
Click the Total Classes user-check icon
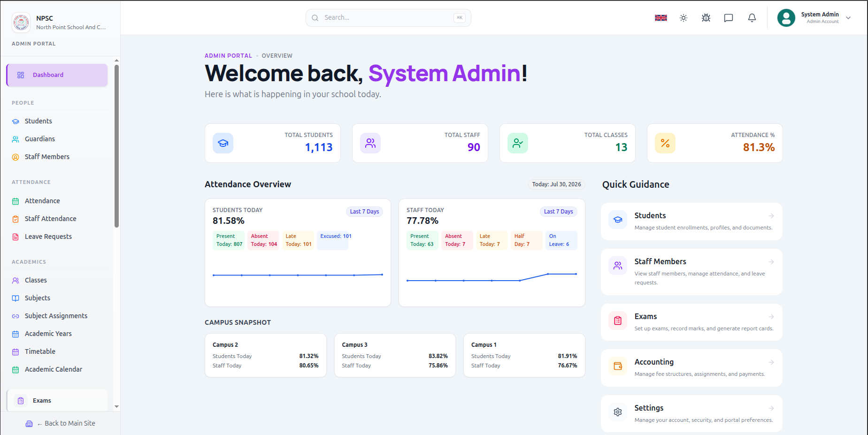pyautogui.click(x=518, y=143)
